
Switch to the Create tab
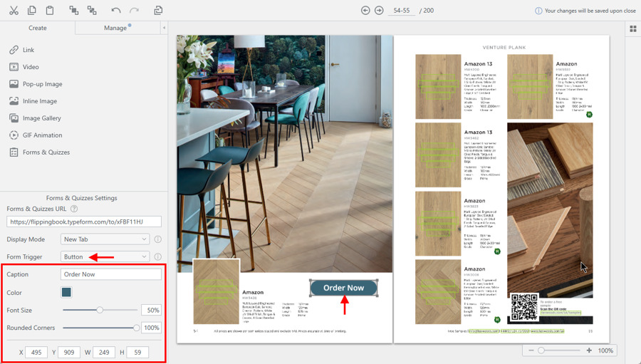pos(38,28)
